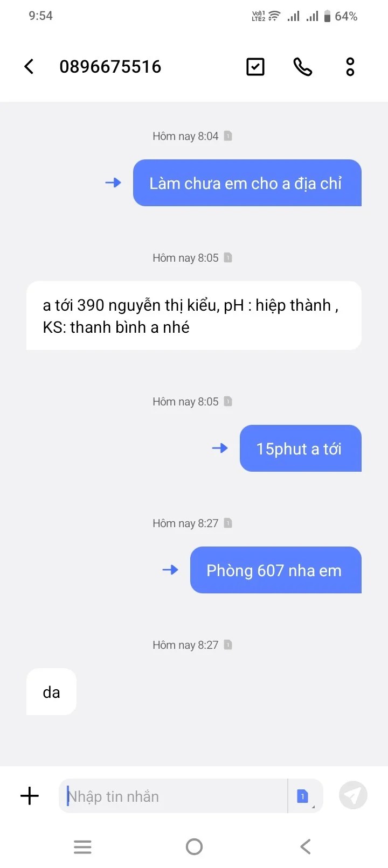Tap the SIM icon next to last 'Hôm nay 8:27'
This screenshot has height=868, width=388.
[x=228, y=645]
